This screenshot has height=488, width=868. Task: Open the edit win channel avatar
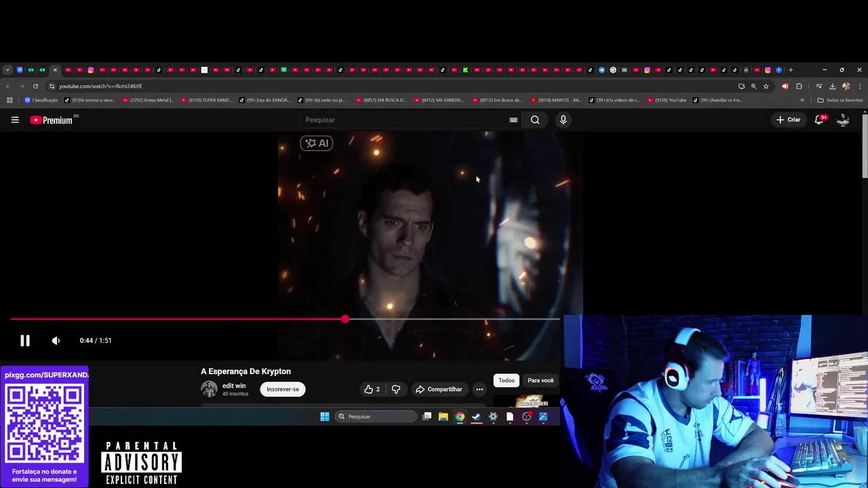pyautogui.click(x=209, y=389)
